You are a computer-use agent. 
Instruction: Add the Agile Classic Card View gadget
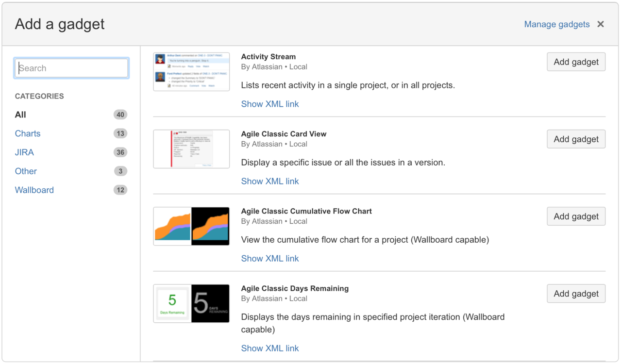point(576,139)
